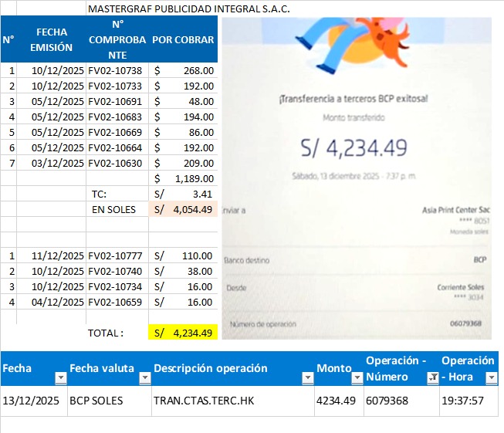Select invoice cell FV02-10777
This screenshot has height=433, width=504.
(116, 255)
